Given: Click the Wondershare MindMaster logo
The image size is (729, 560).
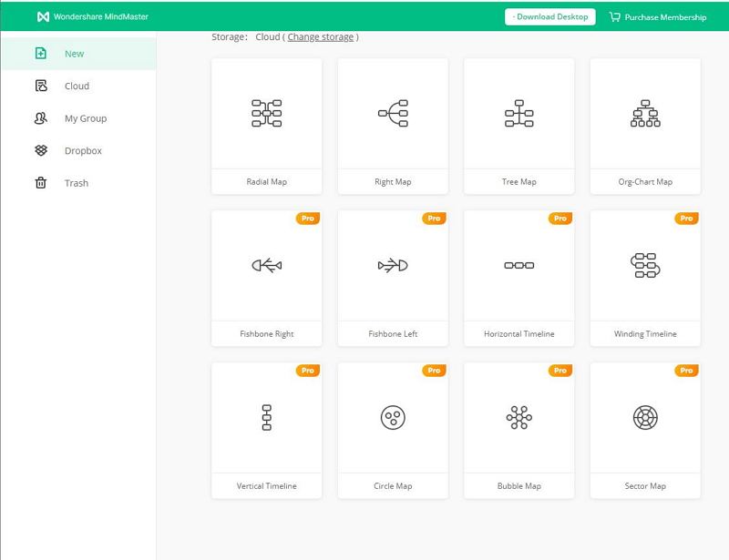Looking at the screenshot, I should (92, 16).
